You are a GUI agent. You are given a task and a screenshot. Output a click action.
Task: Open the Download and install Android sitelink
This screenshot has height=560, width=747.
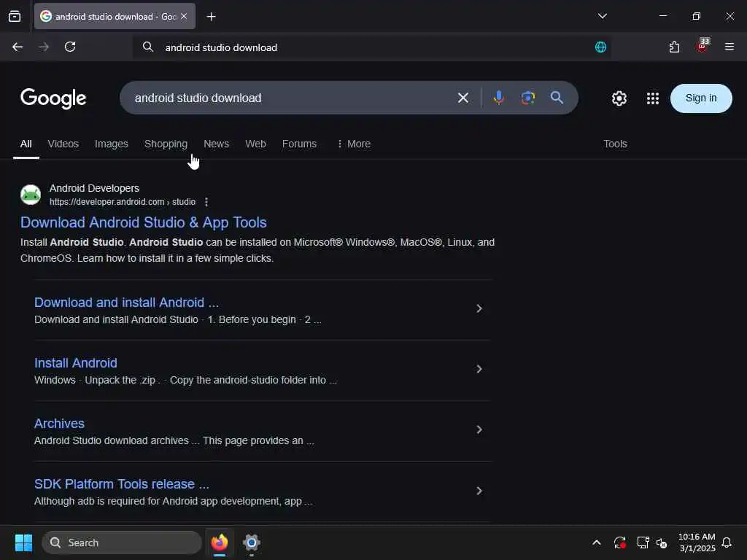[x=126, y=303]
